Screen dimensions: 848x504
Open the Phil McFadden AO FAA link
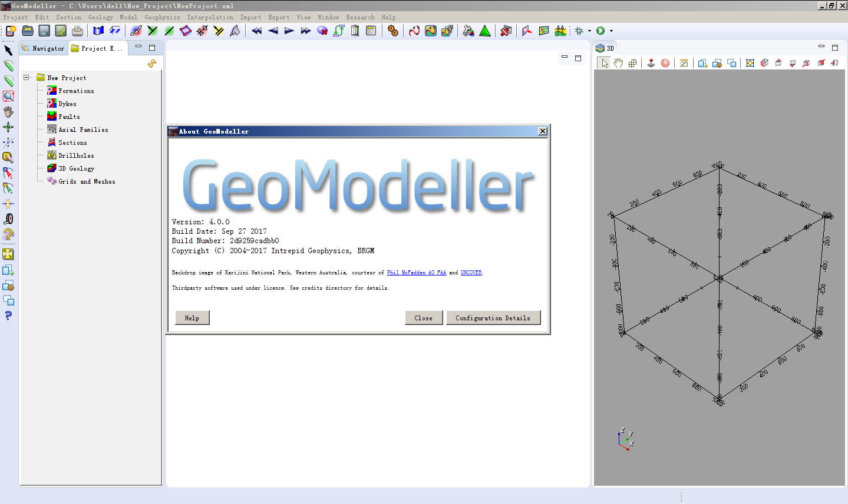point(417,273)
